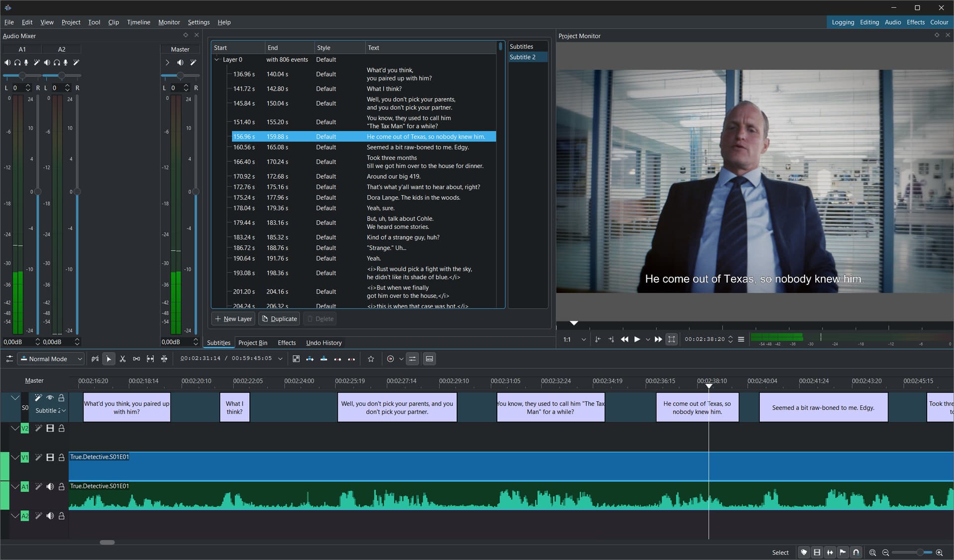Toggle subtitle track visibility button in toolbar

[x=430, y=359]
